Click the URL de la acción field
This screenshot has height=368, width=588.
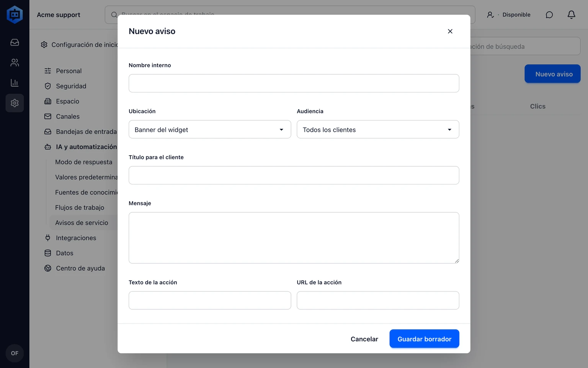coord(378,301)
